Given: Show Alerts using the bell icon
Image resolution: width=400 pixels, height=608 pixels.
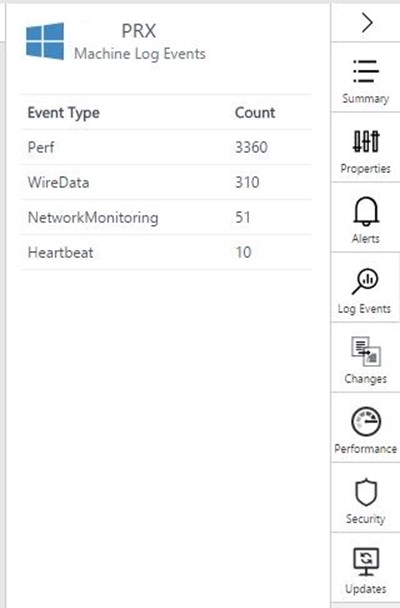Looking at the screenshot, I should (366, 211).
